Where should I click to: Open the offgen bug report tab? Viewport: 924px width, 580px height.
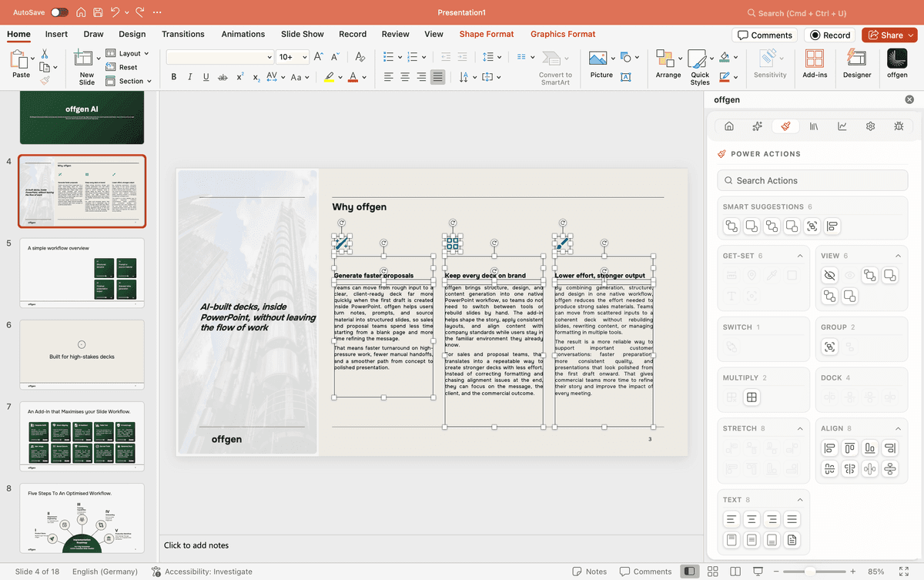(899, 126)
